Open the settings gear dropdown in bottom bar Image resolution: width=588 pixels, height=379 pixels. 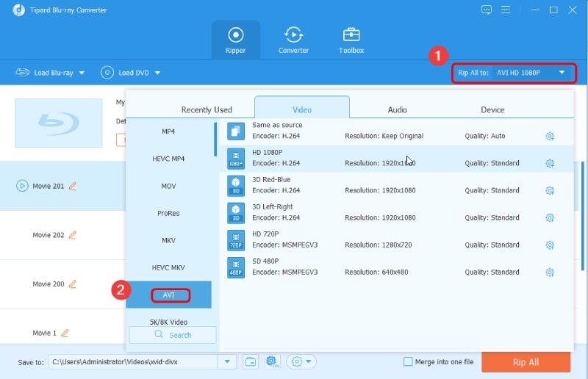pos(301,362)
